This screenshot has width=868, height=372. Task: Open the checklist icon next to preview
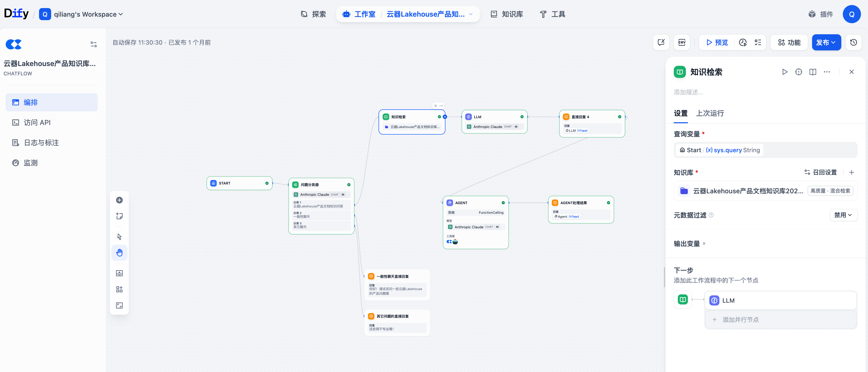tap(758, 43)
